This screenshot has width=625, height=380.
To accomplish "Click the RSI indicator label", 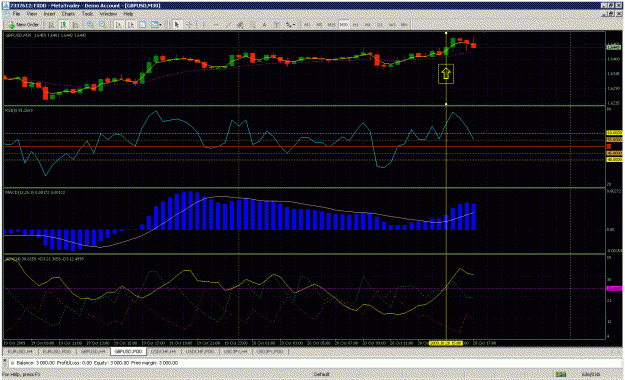I will (x=19, y=110).
